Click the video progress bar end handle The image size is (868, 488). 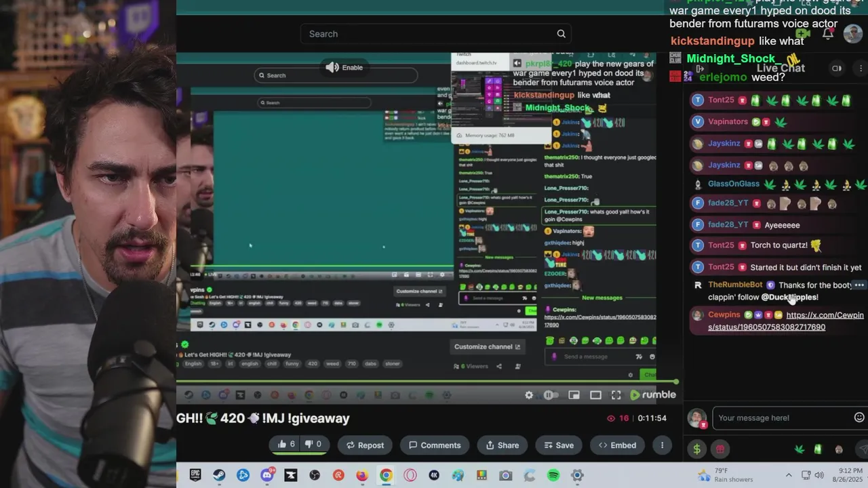(675, 382)
